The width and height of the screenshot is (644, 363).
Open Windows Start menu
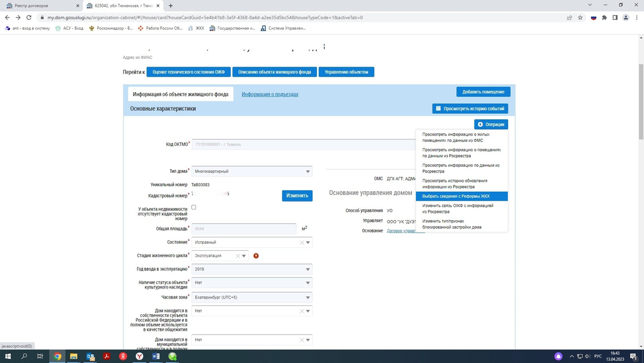click(8, 356)
